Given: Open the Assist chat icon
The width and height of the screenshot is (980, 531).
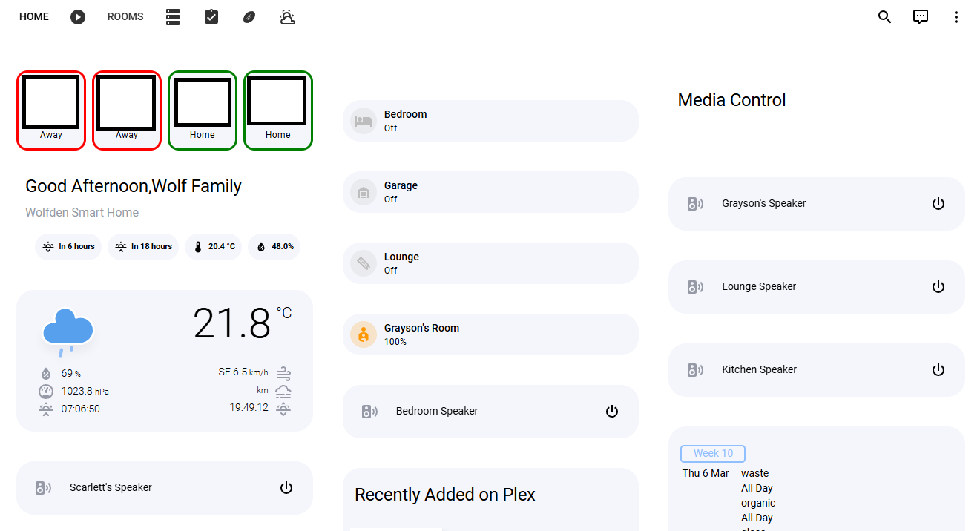Looking at the screenshot, I should click(x=921, y=17).
